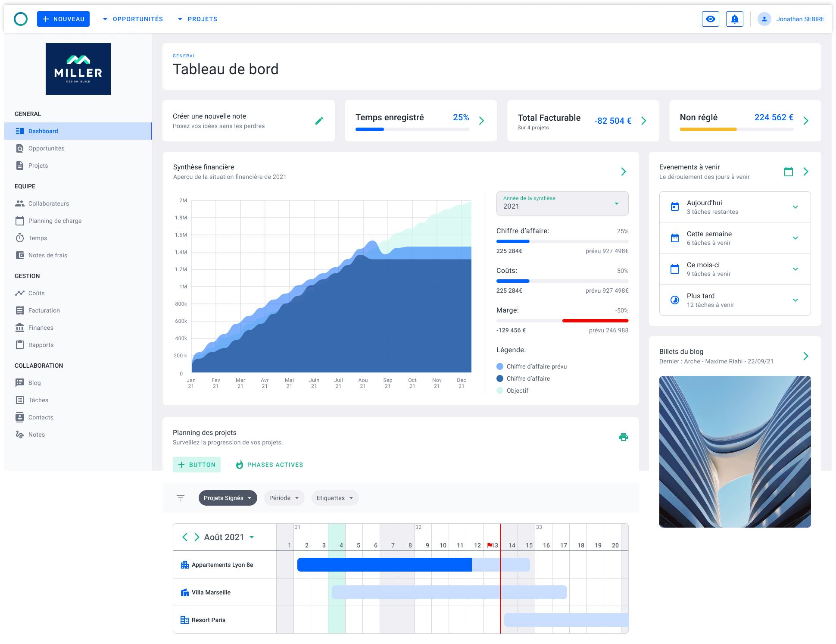Open the notifications bell icon
Viewport: 836px width, 644px height.
coord(735,19)
